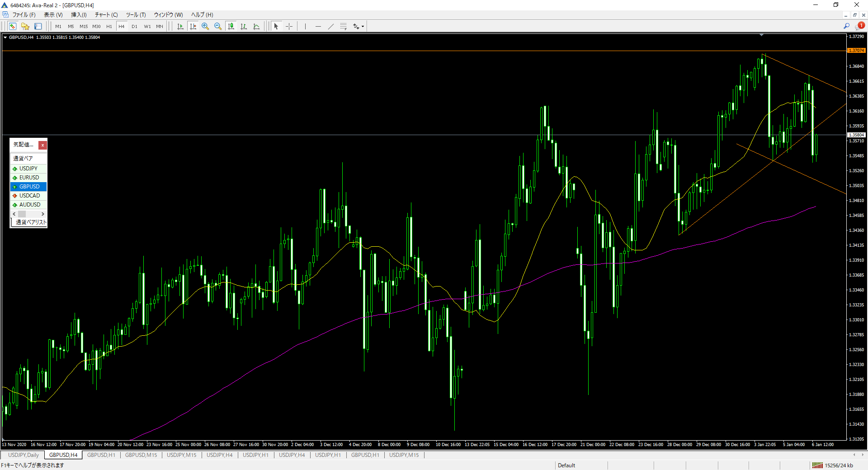Select the trendline drawing tool
This screenshot has height=470, width=868.
(330, 26)
